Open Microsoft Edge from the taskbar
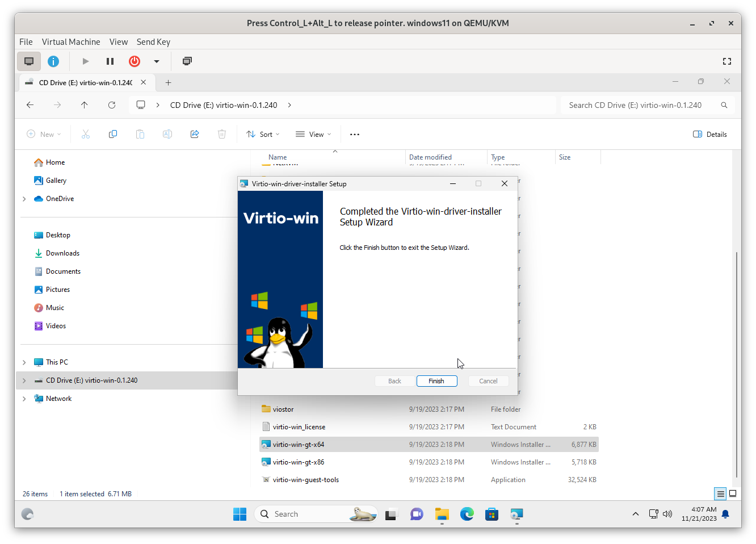The width and height of the screenshot is (756, 544). [467, 514]
